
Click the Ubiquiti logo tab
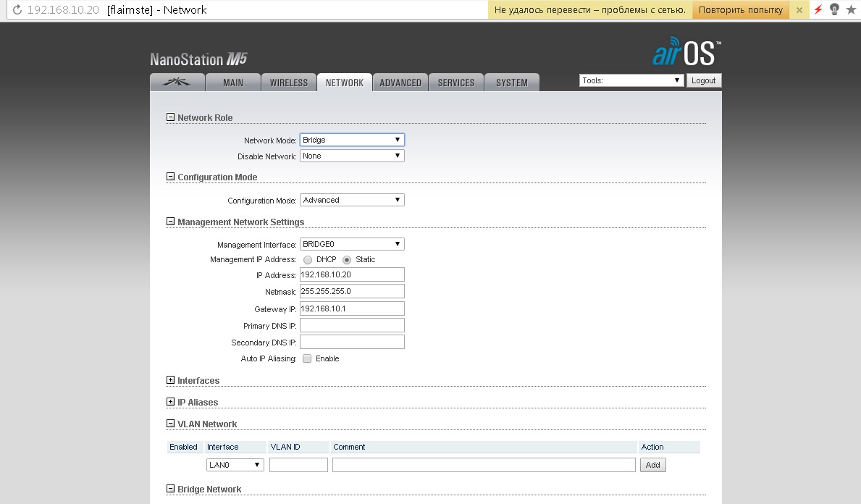coord(177,83)
